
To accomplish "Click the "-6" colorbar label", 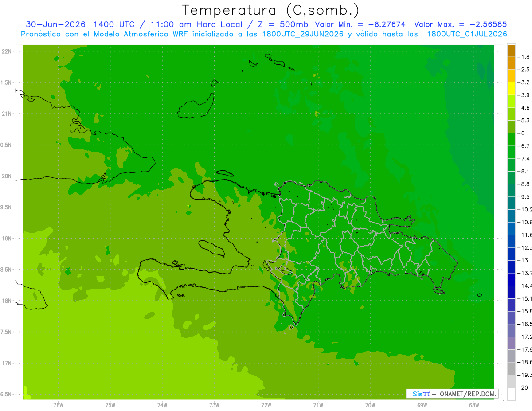I will coord(521,133).
